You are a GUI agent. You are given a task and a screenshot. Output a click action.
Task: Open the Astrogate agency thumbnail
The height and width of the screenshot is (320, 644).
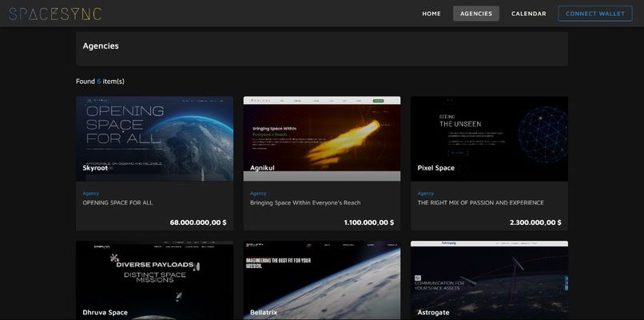pos(489,280)
